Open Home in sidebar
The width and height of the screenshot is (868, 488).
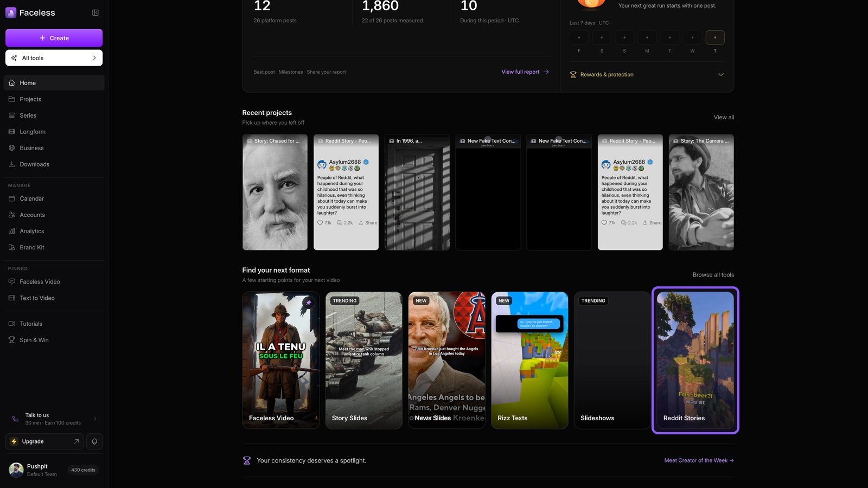pyautogui.click(x=54, y=83)
